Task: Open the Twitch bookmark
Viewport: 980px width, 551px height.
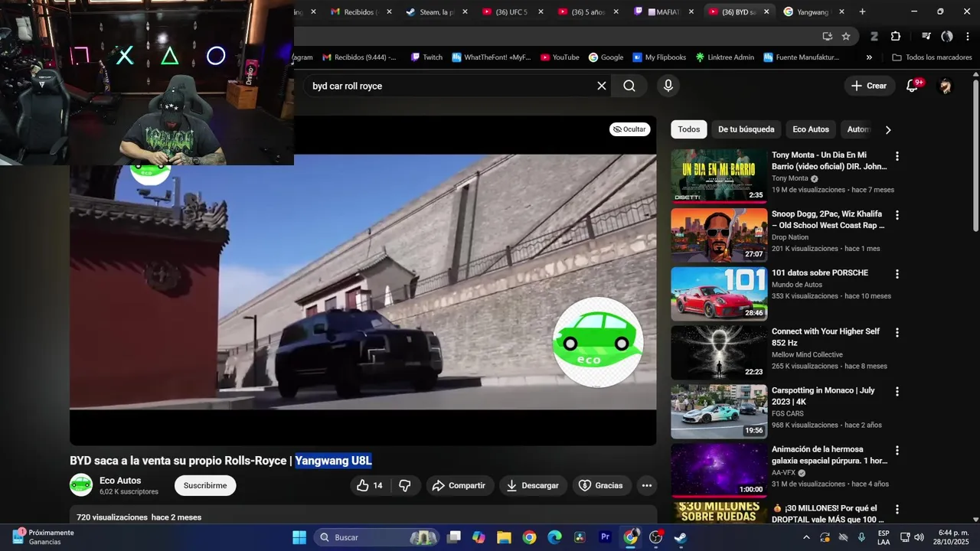Action: tap(426, 57)
